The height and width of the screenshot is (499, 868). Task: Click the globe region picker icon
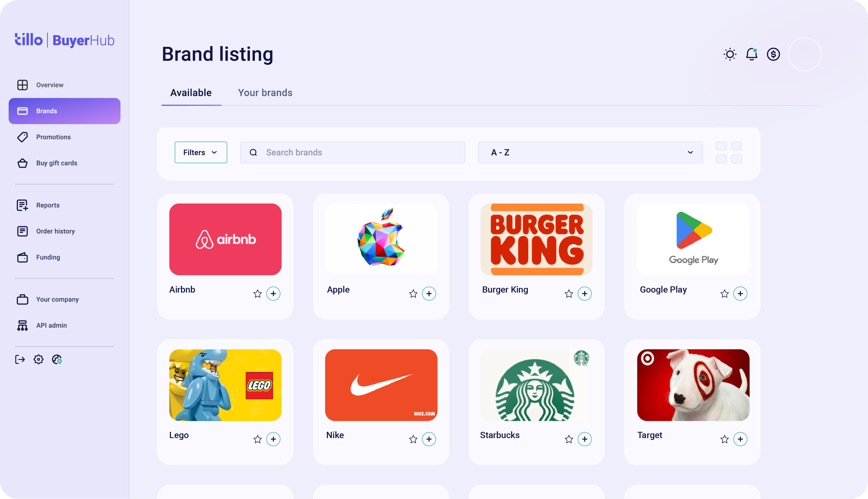(57, 359)
